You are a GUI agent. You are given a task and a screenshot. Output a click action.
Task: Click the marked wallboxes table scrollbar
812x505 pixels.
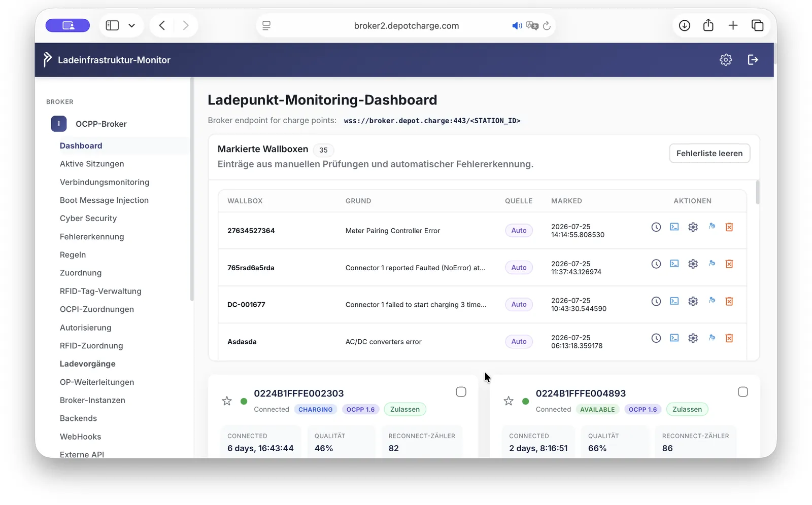(758, 193)
